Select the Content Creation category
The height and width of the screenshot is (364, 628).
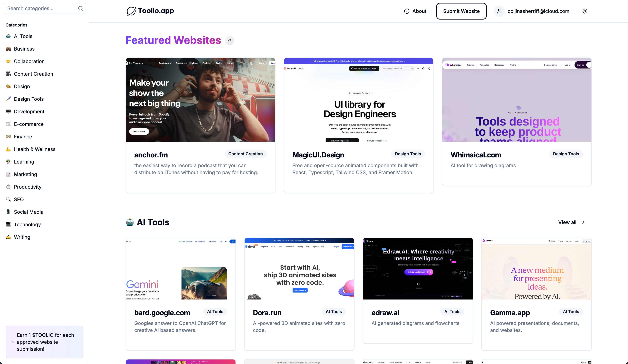click(33, 74)
